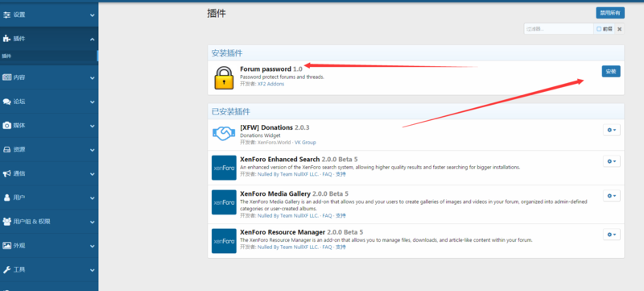The image size is (644, 291).
Task: Open 支持 link under XenForo Resource Manager
Action: [341, 247]
